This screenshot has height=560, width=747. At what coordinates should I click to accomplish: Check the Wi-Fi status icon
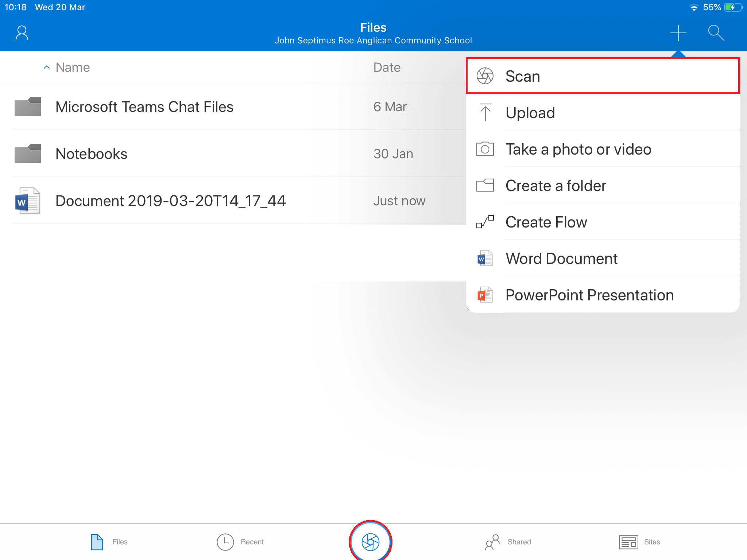[x=694, y=8]
